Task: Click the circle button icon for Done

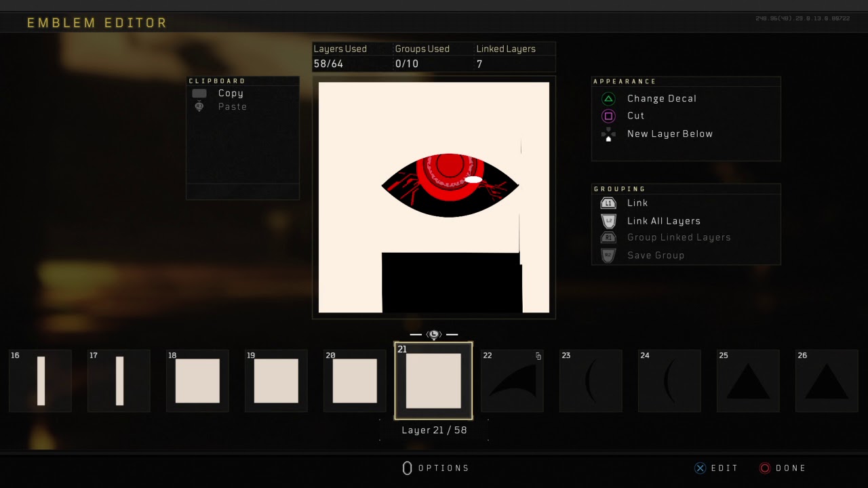Action: [765, 468]
